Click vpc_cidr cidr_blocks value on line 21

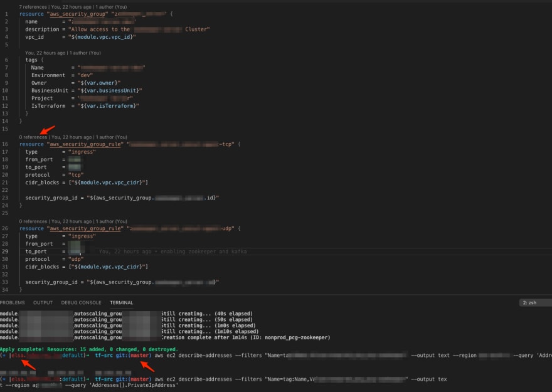[x=108, y=183]
